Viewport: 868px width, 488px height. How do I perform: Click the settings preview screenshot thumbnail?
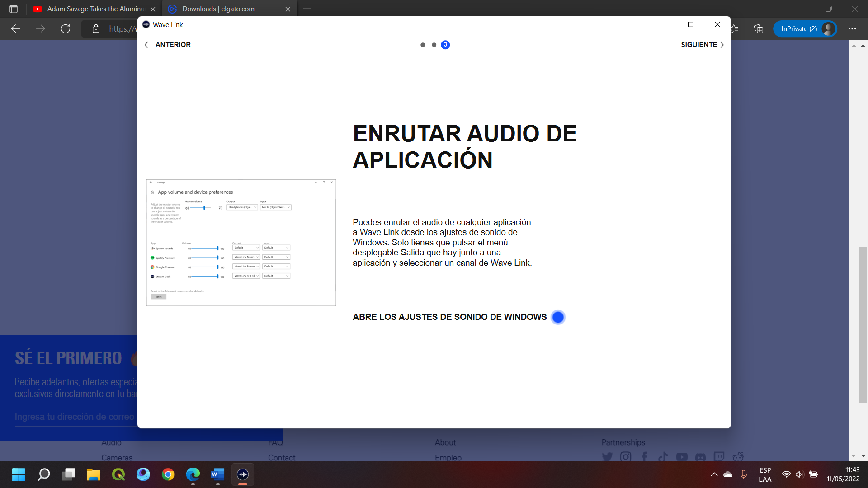[241, 243]
